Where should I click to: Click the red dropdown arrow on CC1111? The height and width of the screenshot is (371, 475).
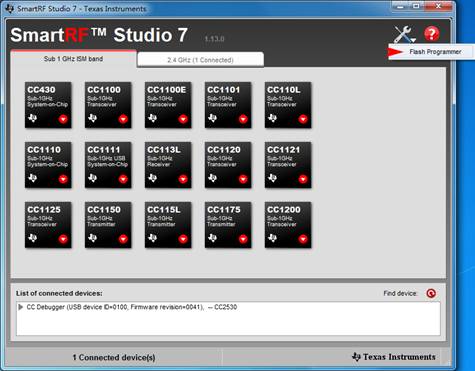pyautogui.click(x=123, y=179)
